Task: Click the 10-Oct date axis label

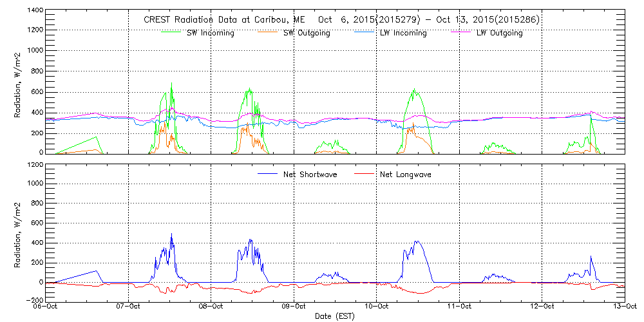Action: coord(377,307)
